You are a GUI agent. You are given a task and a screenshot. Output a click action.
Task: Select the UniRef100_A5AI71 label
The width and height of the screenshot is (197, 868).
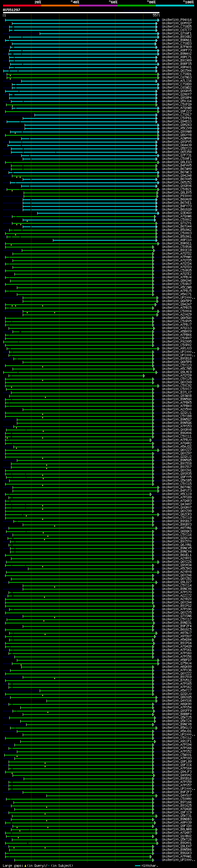point(177,294)
